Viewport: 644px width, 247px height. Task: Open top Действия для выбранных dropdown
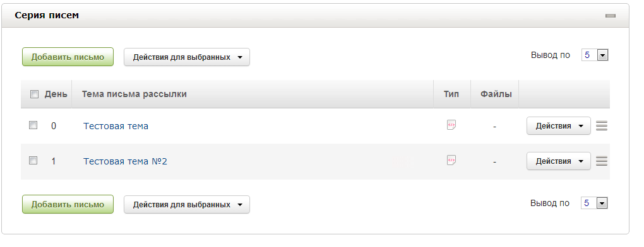(187, 57)
